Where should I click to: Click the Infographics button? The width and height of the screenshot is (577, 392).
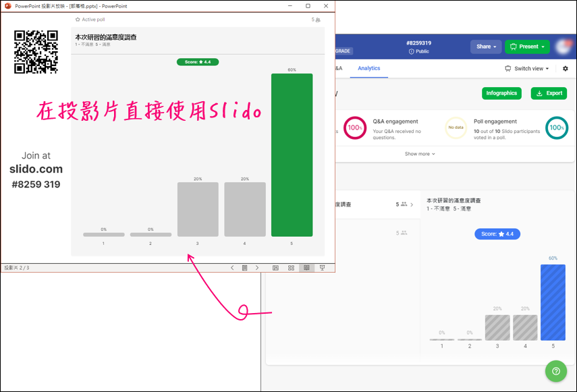501,93
